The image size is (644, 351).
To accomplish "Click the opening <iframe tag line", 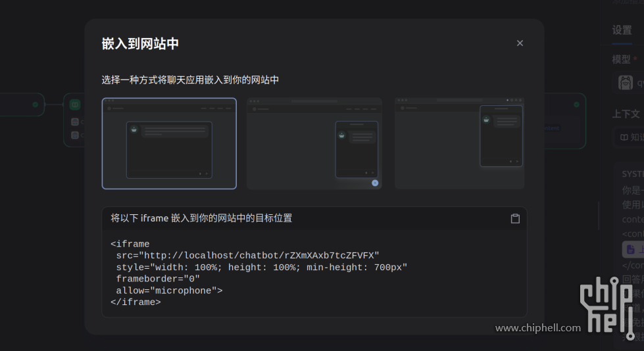I will coord(130,244).
